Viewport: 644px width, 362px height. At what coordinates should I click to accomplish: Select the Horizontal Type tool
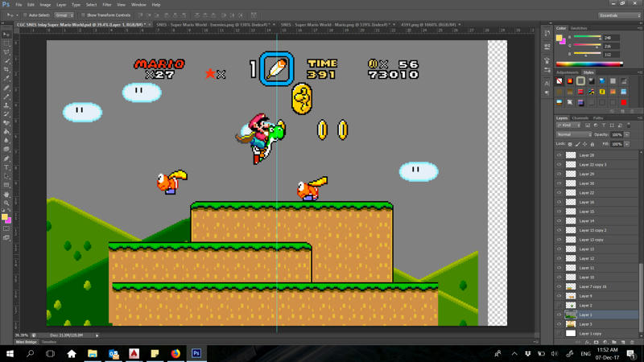6,167
